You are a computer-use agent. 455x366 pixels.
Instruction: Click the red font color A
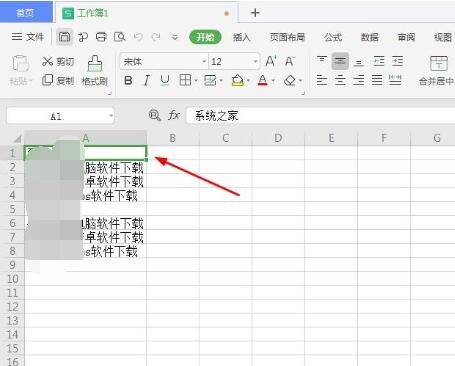263,80
